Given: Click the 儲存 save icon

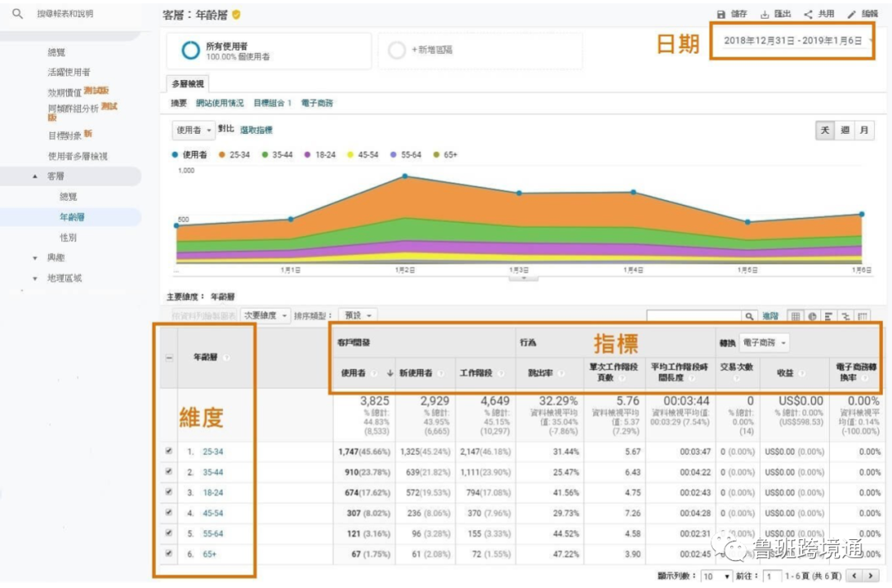Looking at the screenshot, I should [x=721, y=14].
